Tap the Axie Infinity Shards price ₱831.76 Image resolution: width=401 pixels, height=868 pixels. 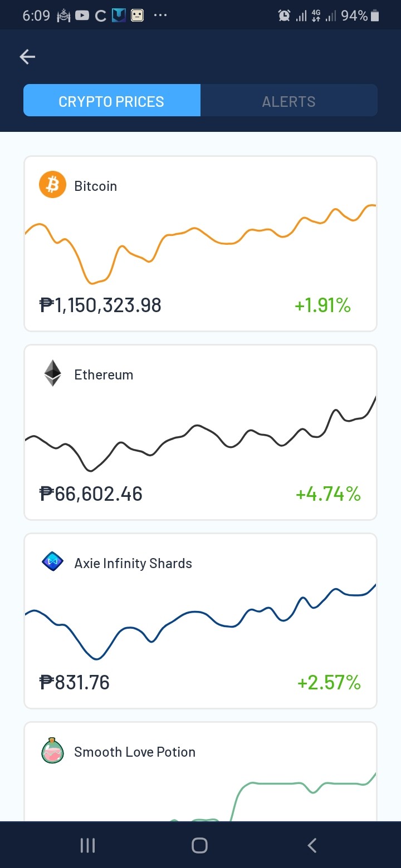pos(75,682)
